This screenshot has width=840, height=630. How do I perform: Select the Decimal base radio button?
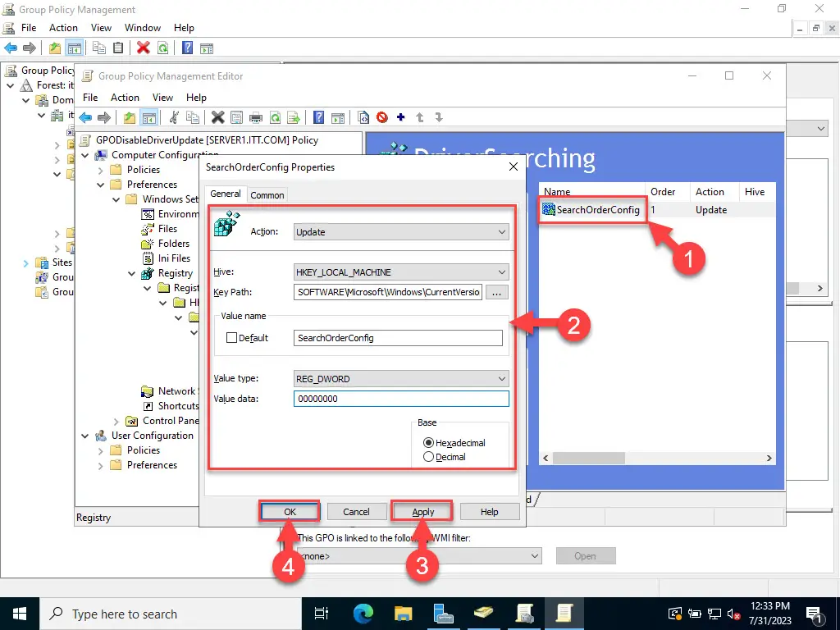click(428, 457)
